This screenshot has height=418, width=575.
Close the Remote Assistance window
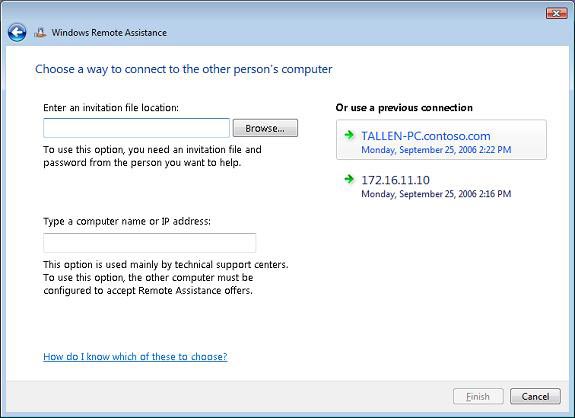pyautogui.click(x=556, y=13)
